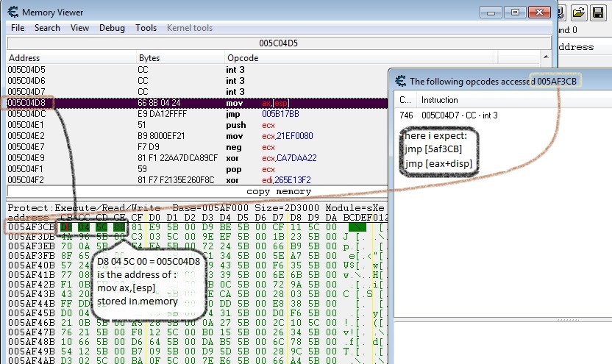Maximize the Memory Viewer window

pos(515,12)
